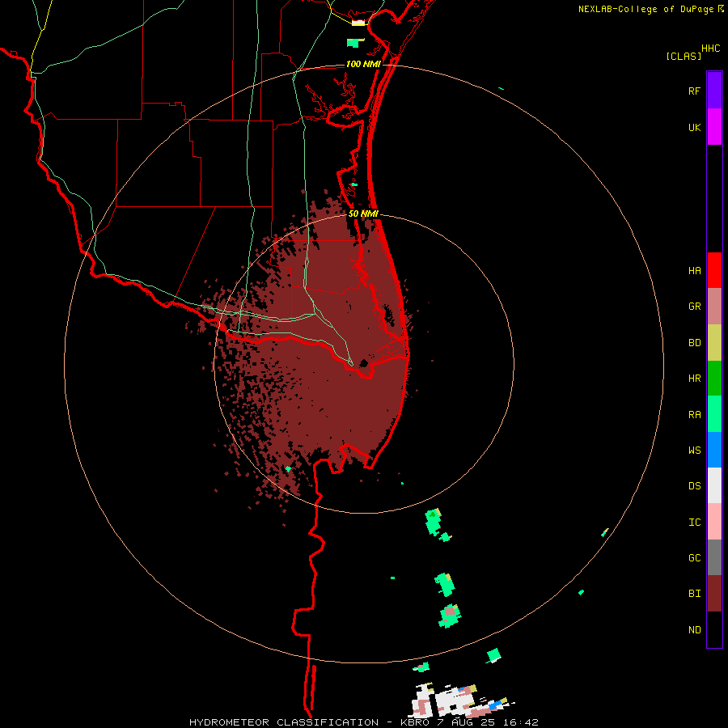Click the RF purple legend swatch

tap(714, 91)
